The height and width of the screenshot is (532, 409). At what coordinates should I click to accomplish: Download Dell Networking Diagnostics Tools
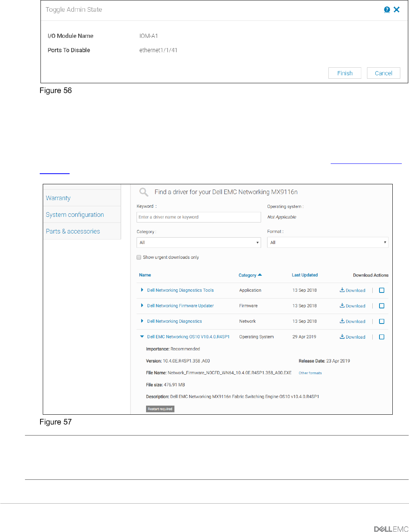352,290
